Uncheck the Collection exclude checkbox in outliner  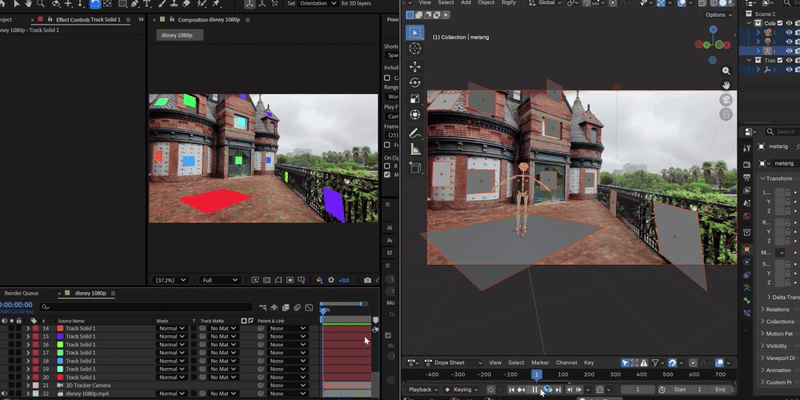pos(780,23)
